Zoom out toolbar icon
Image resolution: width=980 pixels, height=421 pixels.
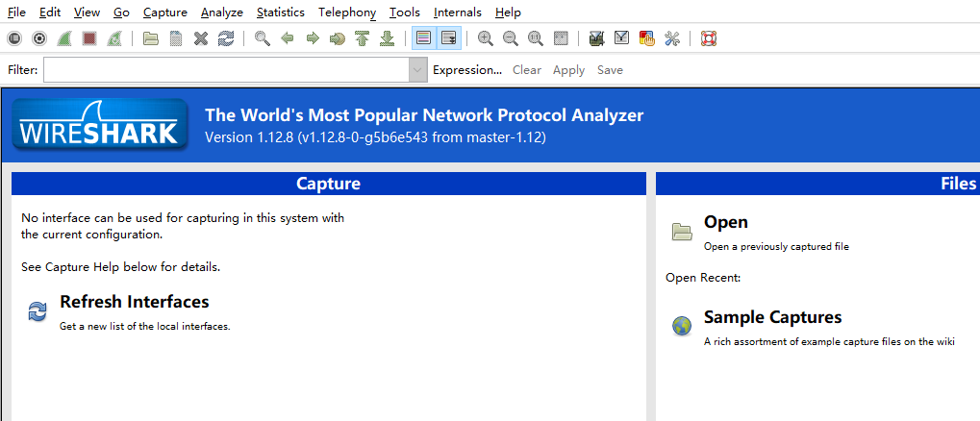pyautogui.click(x=511, y=38)
